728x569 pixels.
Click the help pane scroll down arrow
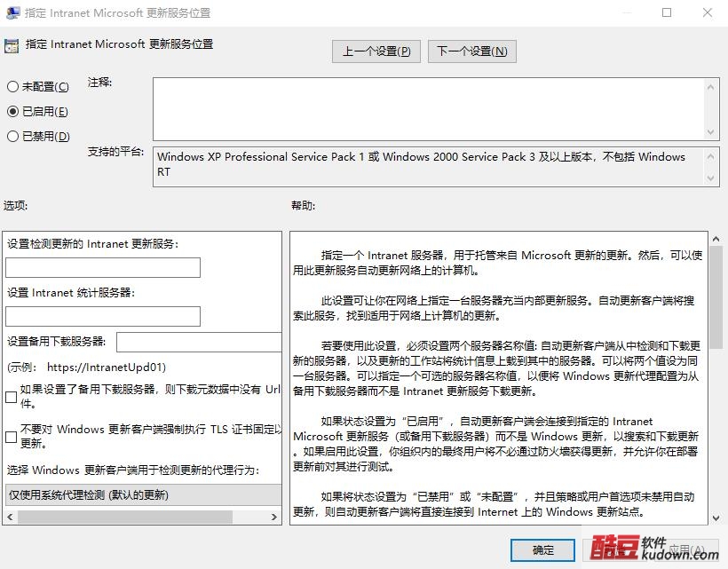[x=716, y=518]
